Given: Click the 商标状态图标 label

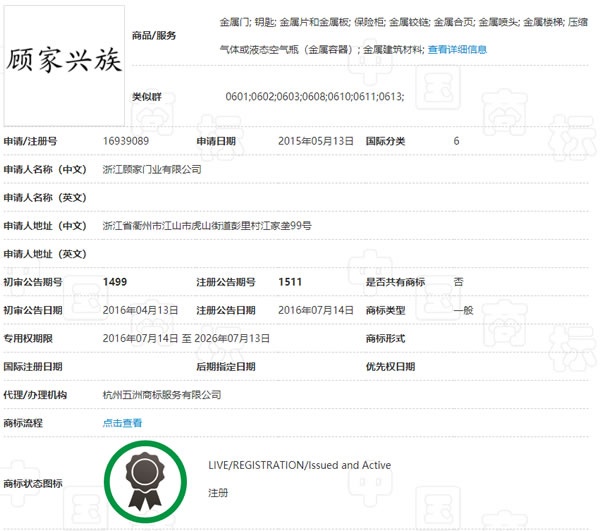Looking at the screenshot, I should point(33,483).
